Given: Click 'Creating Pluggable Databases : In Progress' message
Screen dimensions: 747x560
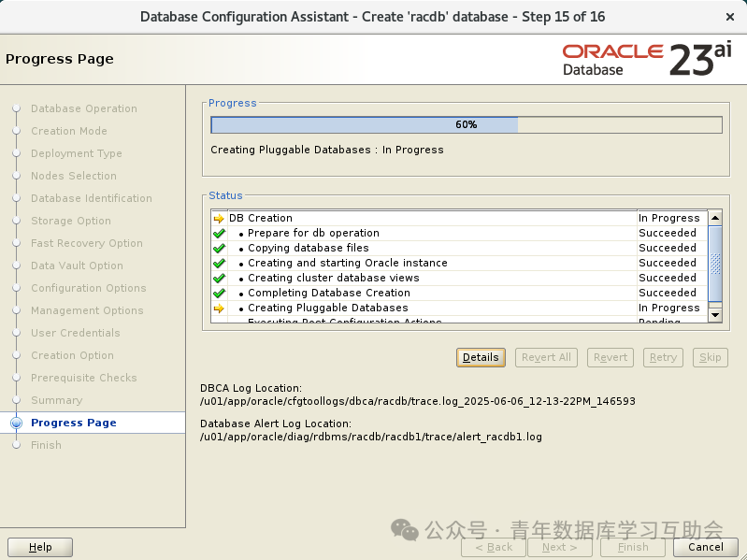Looking at the screenshot, I should (327, 150).
